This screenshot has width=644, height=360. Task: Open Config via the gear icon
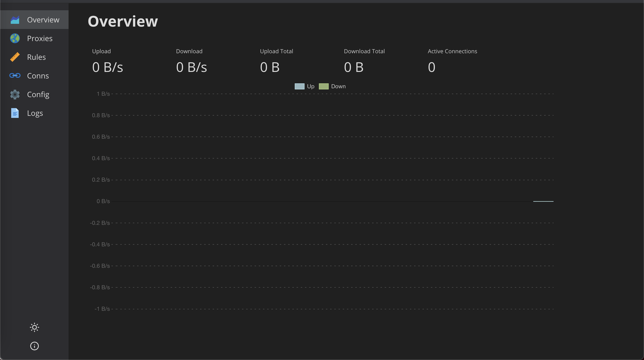click(x=15, y=94)
